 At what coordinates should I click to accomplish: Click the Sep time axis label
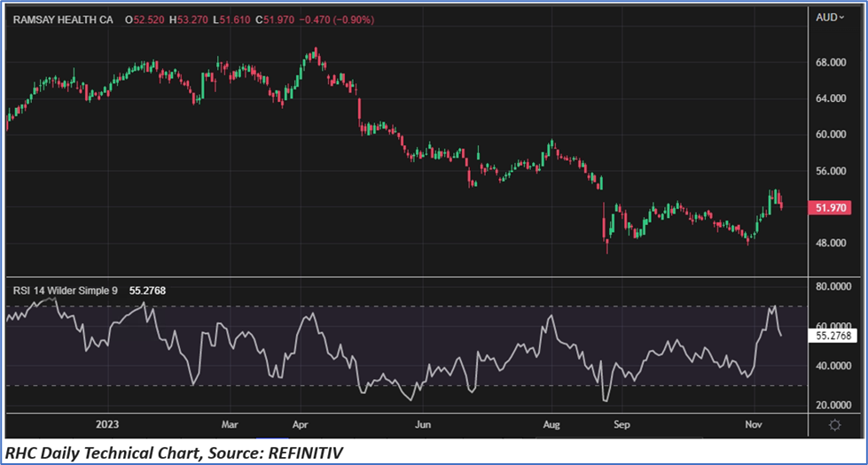tap(622, 424)
